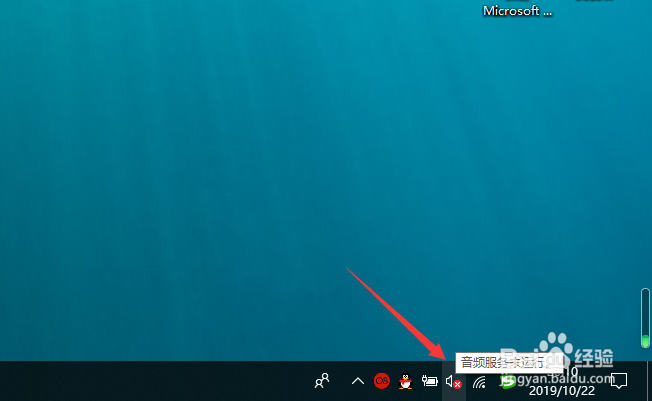Open the People icon on taskbar
Screen dimensions: 652x401
click(x=322, y=381)
